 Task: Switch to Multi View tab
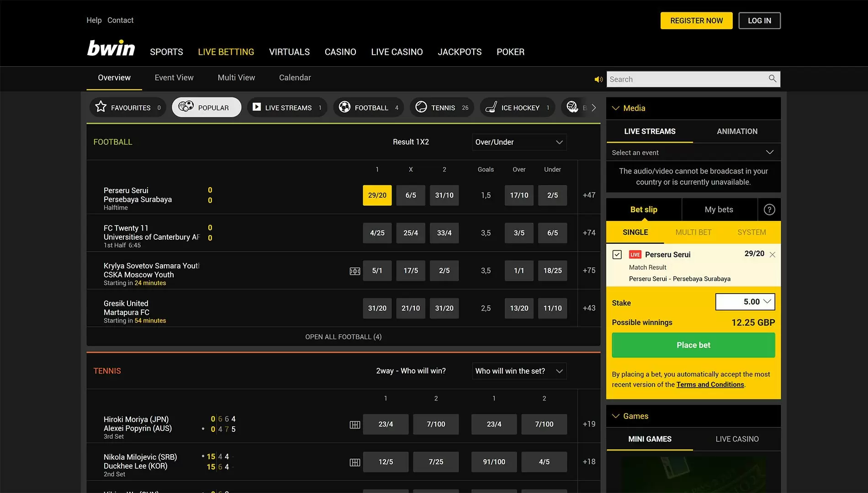(236, 78)
